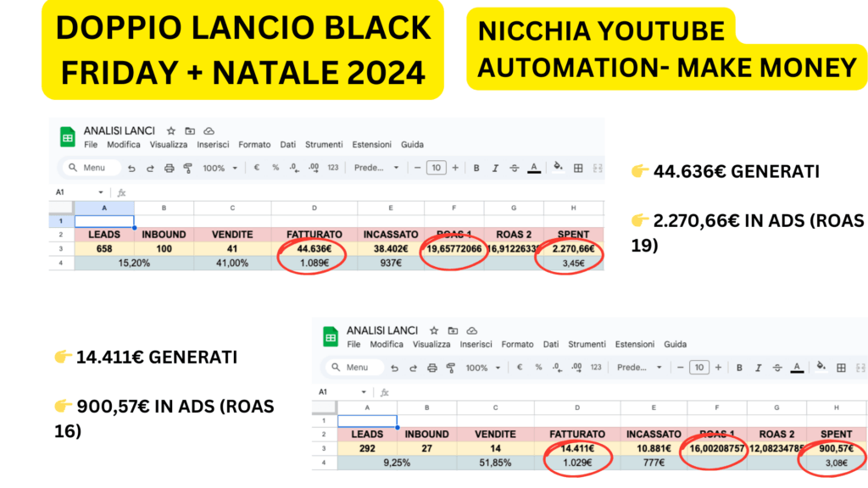
Task: Toggle italic in the lower toolbar
Action: 759,368
